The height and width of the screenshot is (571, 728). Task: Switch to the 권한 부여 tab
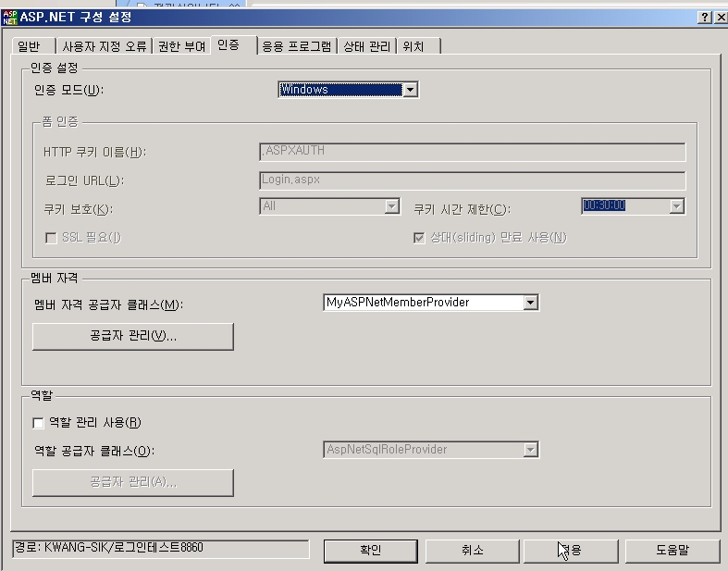(181, 46)
